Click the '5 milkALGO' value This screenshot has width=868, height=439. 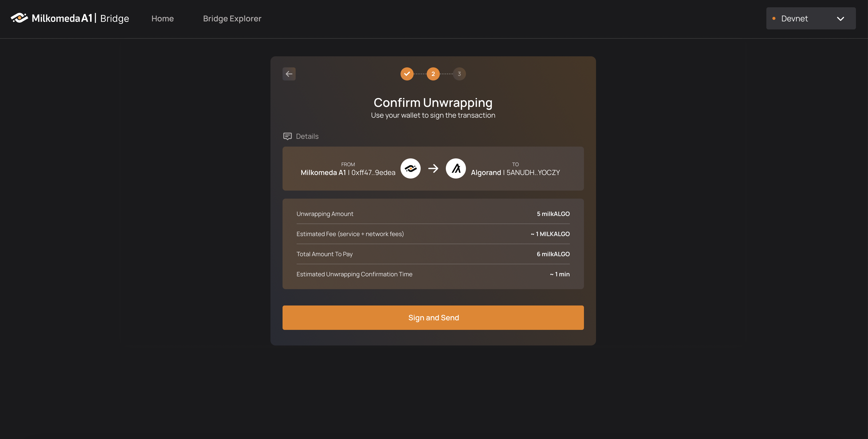click(553, 214)
